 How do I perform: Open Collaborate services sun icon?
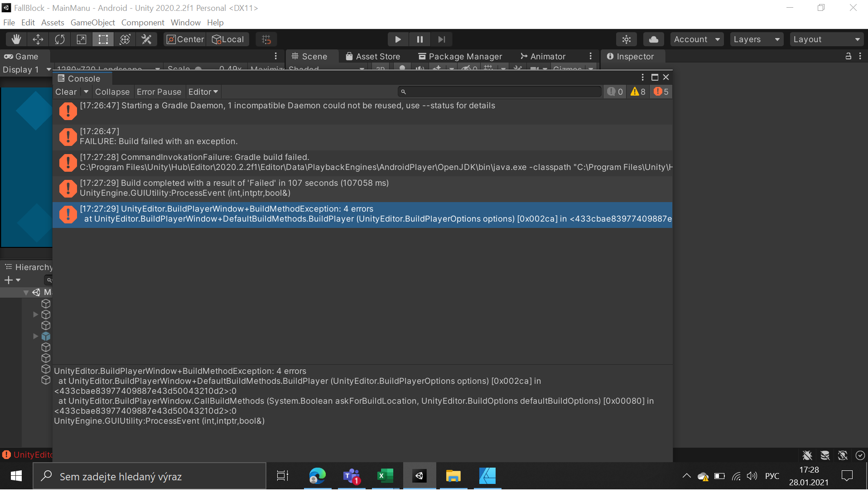[627, 39]
